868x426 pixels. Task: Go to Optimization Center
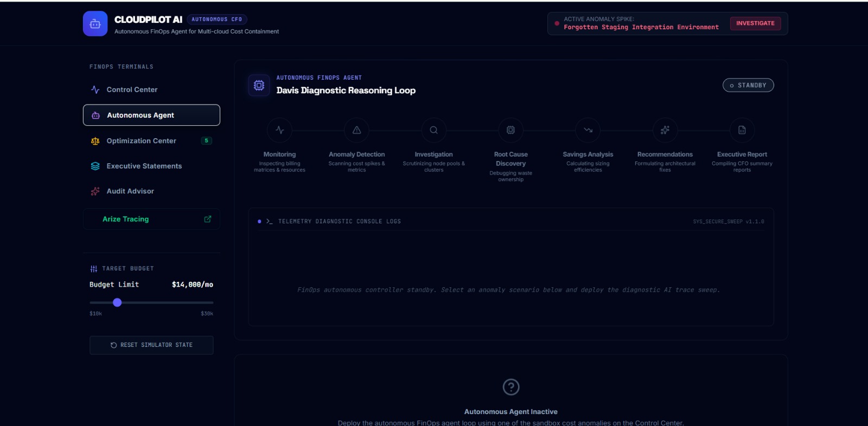(151, 141)
